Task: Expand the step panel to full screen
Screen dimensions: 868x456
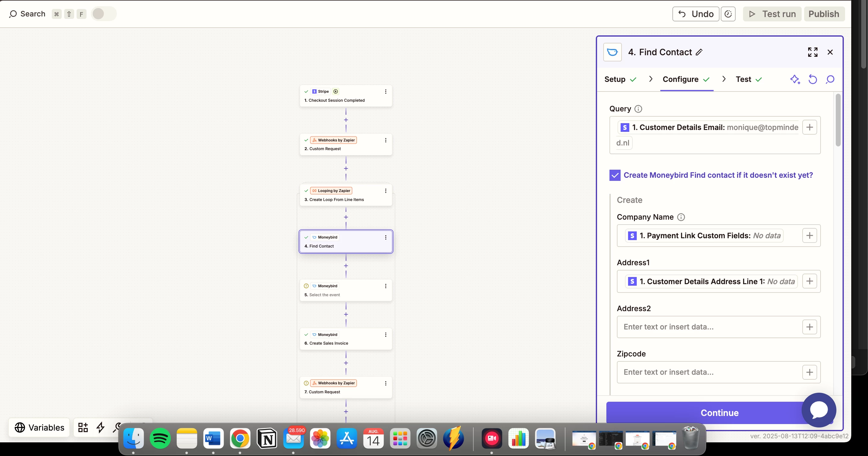Action: click(813, 52)
